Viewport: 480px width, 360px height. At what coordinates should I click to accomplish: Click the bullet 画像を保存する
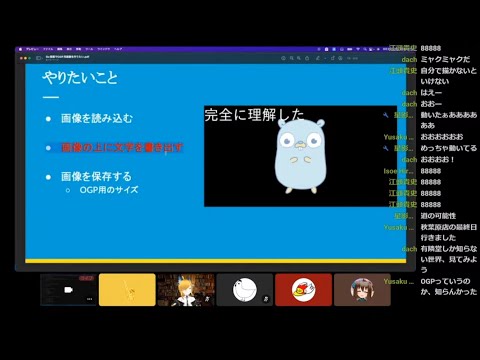pos(96,176)
